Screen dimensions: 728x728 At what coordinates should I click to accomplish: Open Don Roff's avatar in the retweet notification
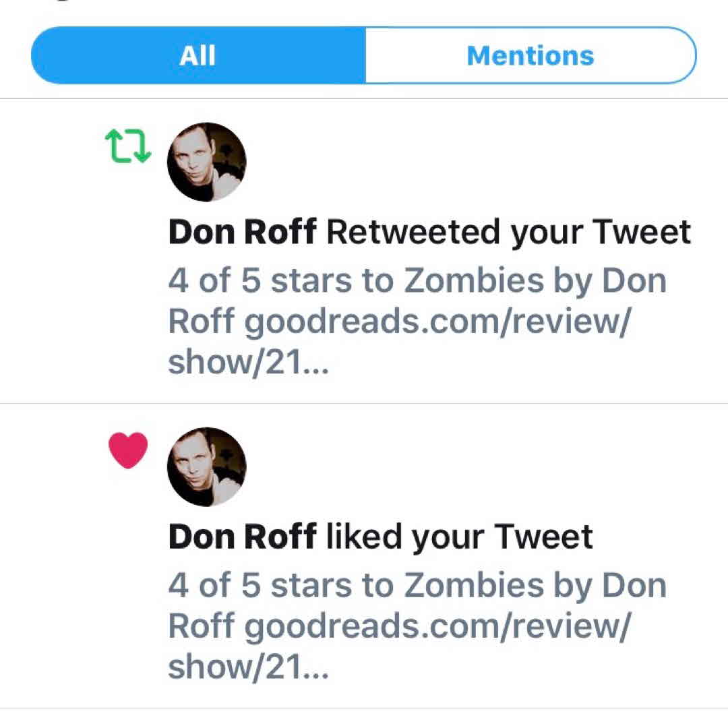click(x=206, y=162)
